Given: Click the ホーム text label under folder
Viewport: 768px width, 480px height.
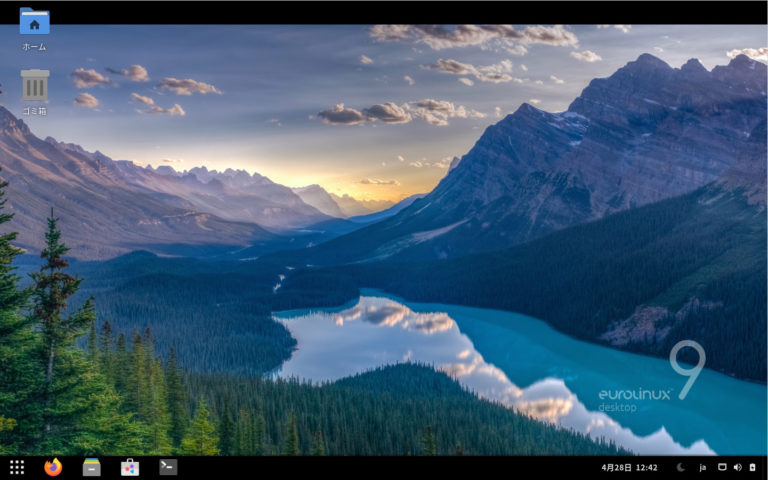Looking at the screenshot, I should click(34, 47).
